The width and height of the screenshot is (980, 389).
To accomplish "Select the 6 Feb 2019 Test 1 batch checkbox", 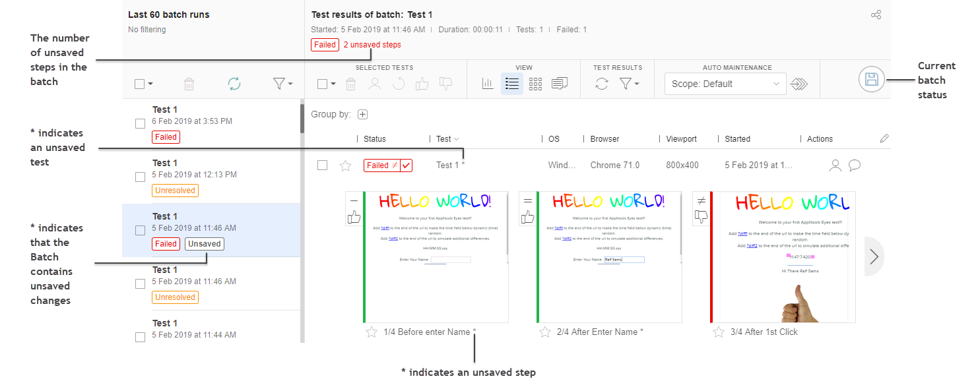I will tap(140, 123).
